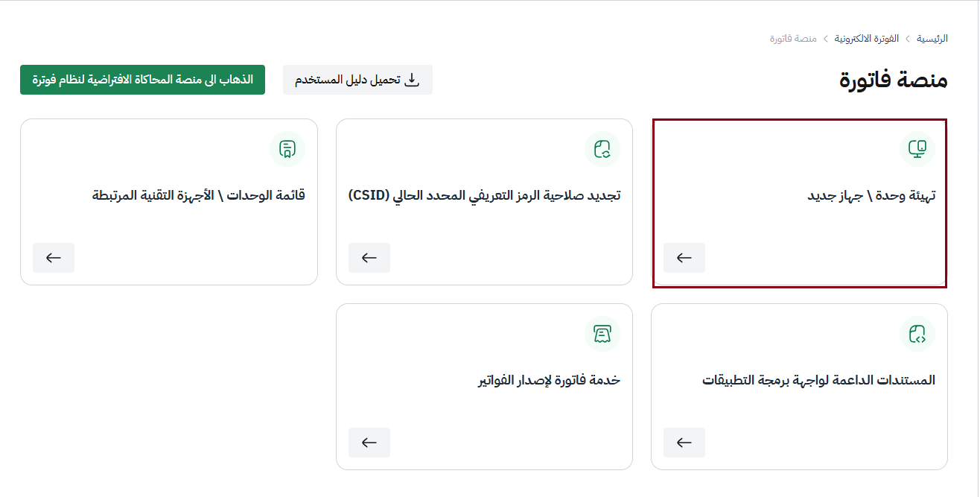Screen dimensions: 980x497
Task: Click the Fatoora invoice issuing service icon
Action: [602, 333]
